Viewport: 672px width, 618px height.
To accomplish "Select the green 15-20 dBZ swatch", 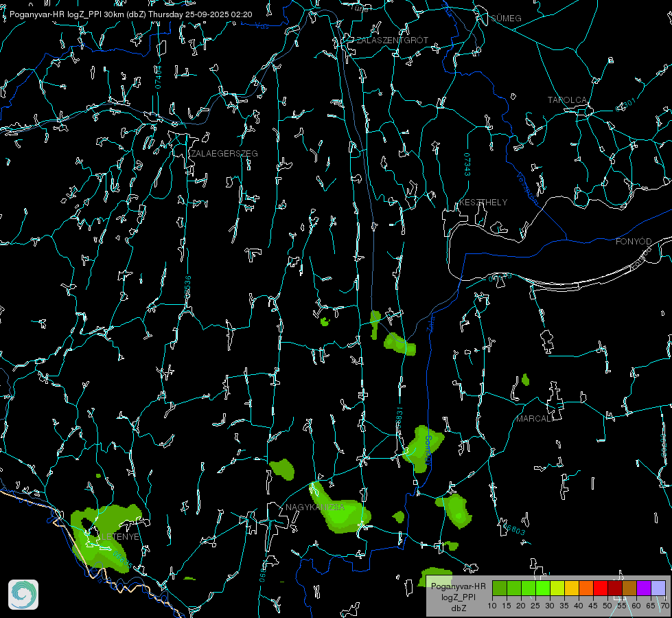I will pos(514,588).
